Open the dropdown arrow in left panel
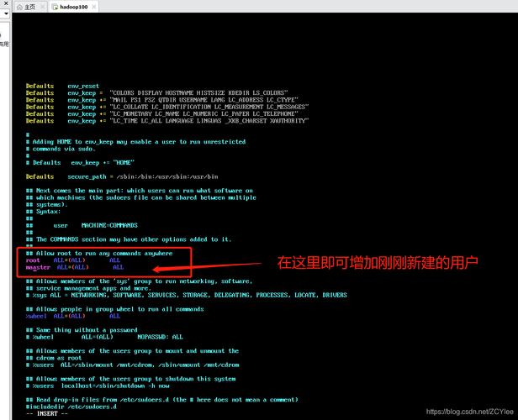 tap(6, 13)
